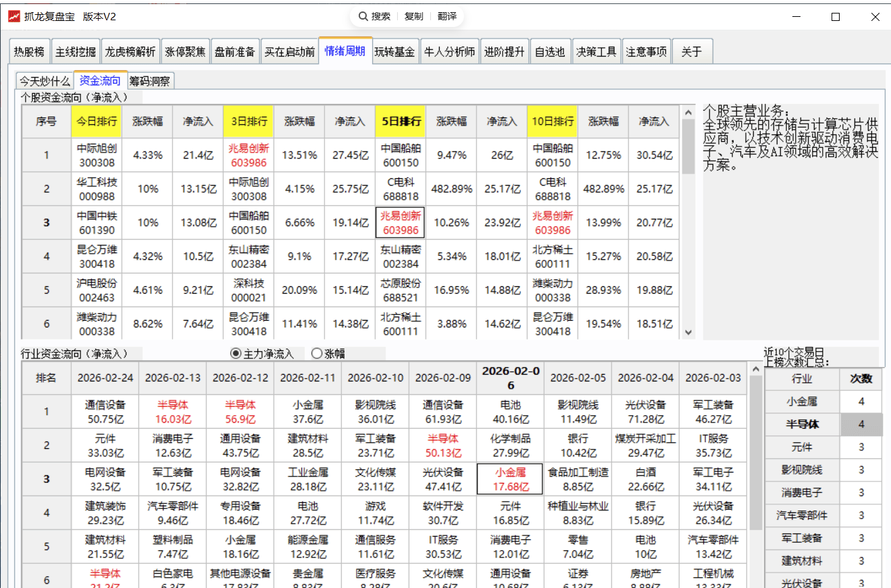Switch to the 筹码洞察 sub-tab

(151, 81)
